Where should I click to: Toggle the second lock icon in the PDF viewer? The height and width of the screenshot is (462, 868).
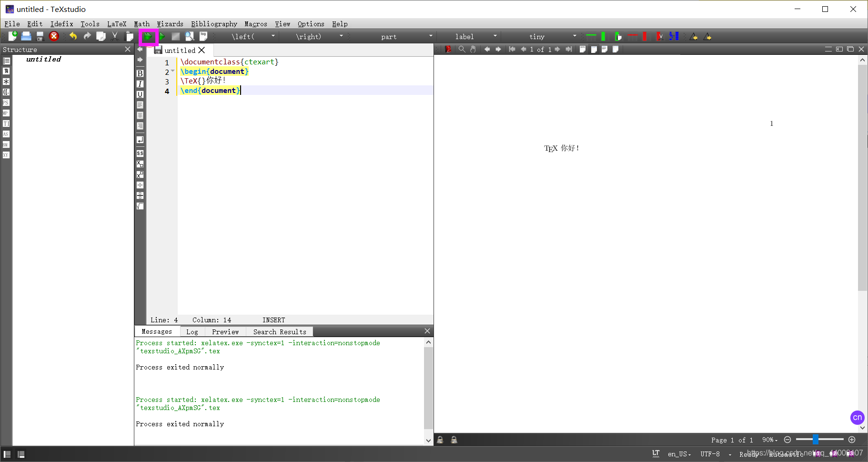pyautogui.click(x=454, y=440)
